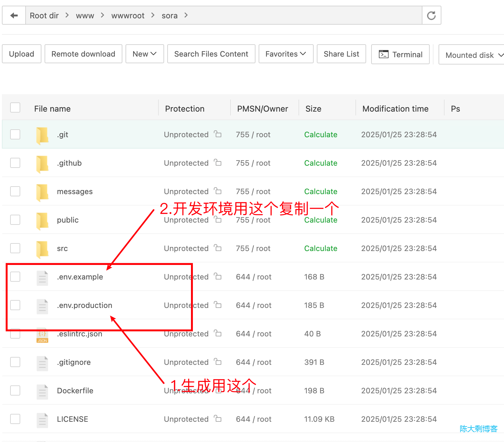Click the back arrow navigation button

[x=14, y=15]
